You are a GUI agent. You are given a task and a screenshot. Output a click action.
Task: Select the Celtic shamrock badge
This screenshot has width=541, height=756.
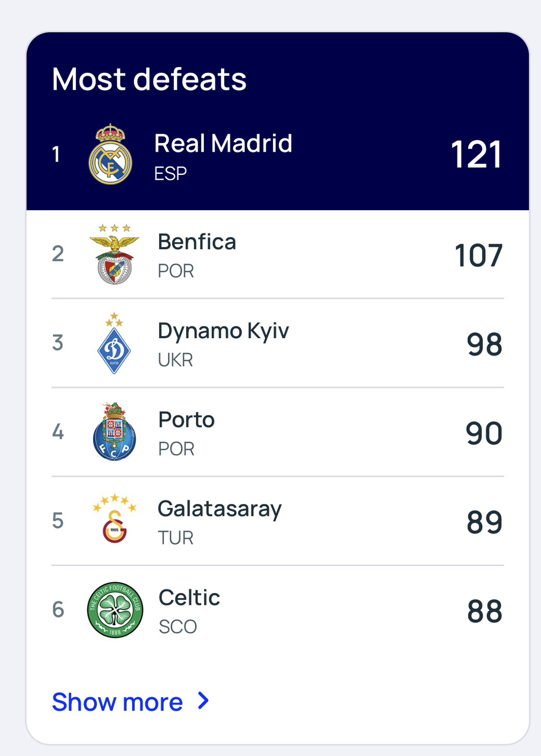pyautogui.click(x=115, y=610)
